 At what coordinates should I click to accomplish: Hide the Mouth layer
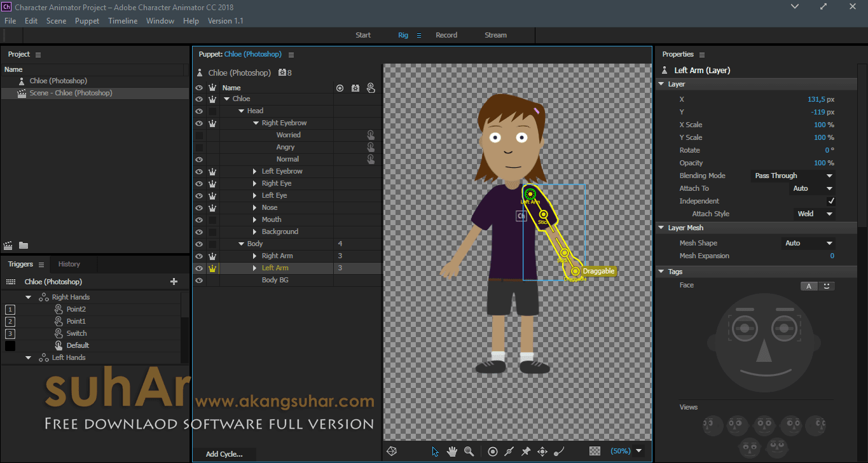pos(199,219)
